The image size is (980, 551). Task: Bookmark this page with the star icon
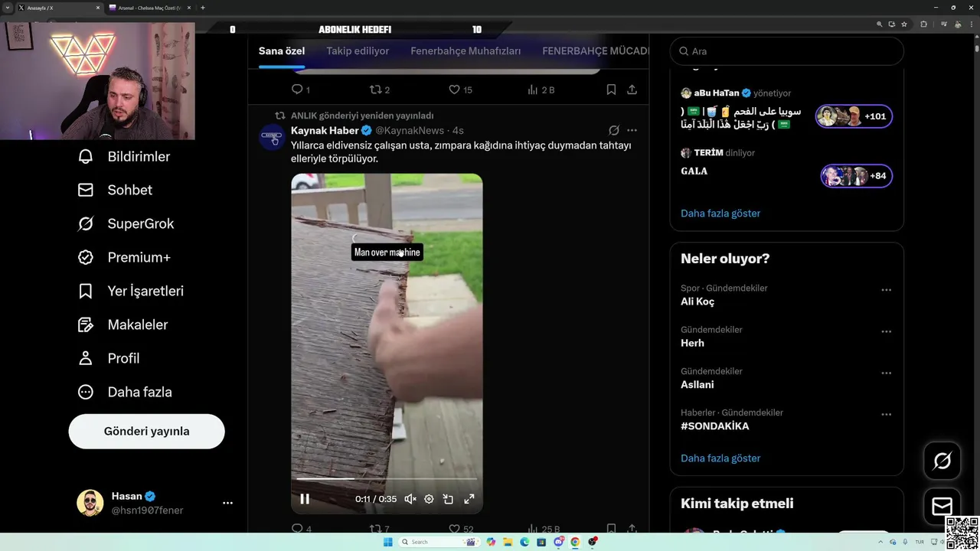click(x=903, y=24)
